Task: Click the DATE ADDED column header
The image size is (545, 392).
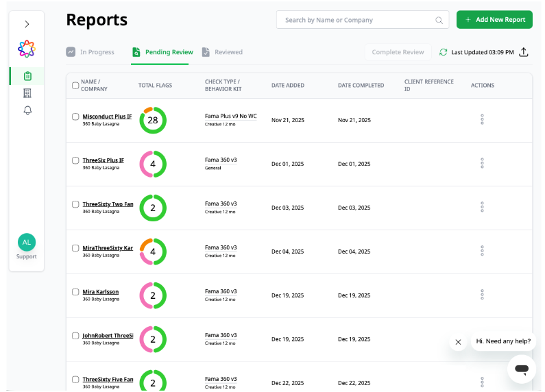Action: (x=288, y=86)
